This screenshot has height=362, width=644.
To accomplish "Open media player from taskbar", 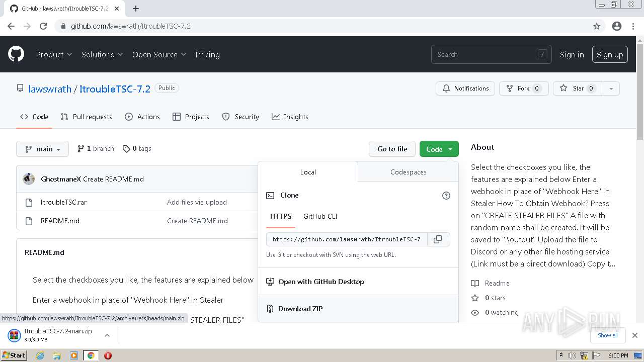I will click(x=74, y=355).
